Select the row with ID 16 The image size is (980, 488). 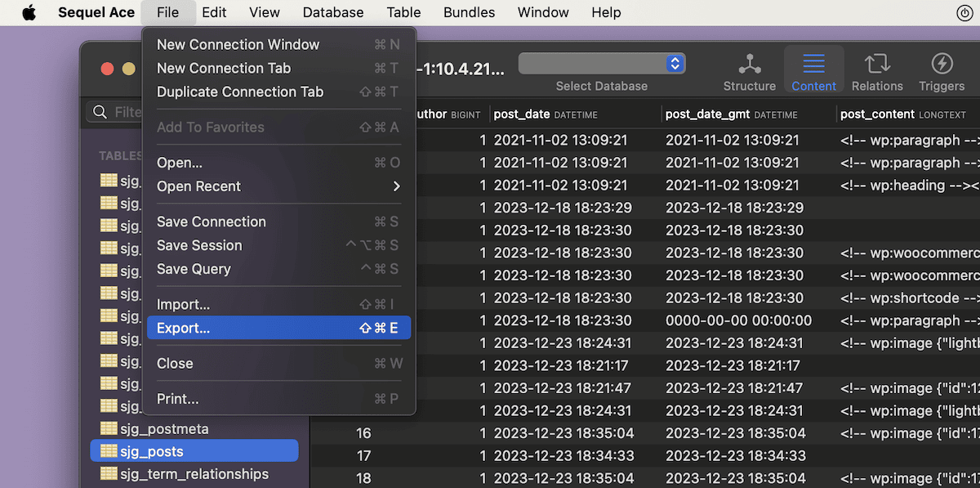[363, 433]
